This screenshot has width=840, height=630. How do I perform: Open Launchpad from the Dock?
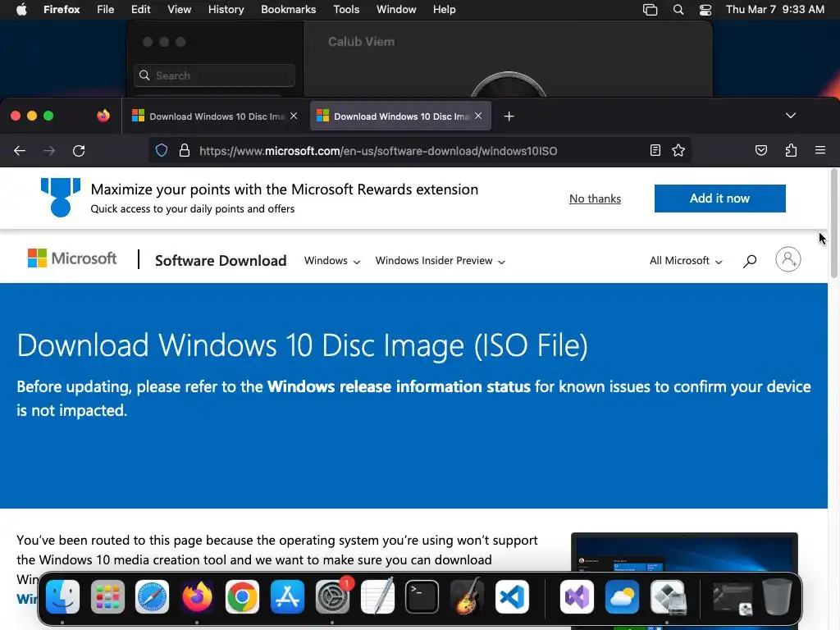pos(107,596)
